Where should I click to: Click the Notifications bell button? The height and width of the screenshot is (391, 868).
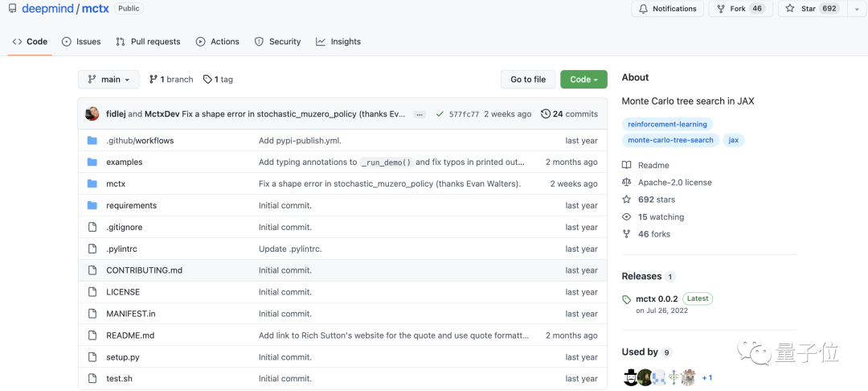coord(668,9)
